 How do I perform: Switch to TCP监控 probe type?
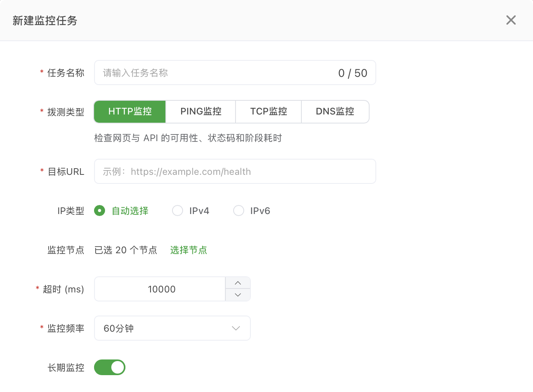268,112
